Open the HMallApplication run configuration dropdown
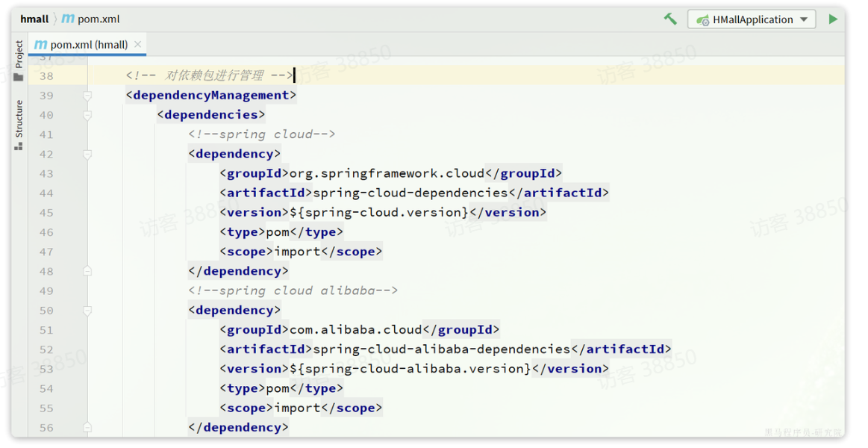The height and width of the screenshot is (448, 868). pos(751,19)
